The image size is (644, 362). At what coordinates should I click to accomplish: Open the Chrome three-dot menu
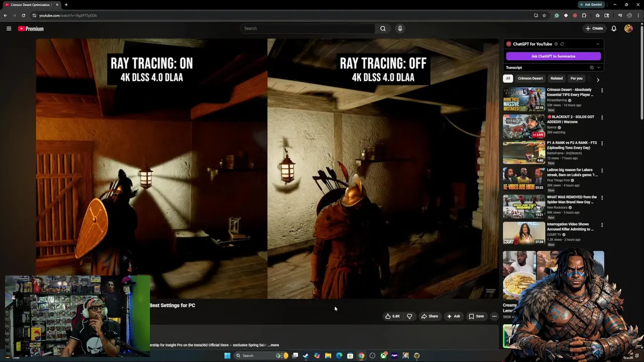tap(638, 16)
